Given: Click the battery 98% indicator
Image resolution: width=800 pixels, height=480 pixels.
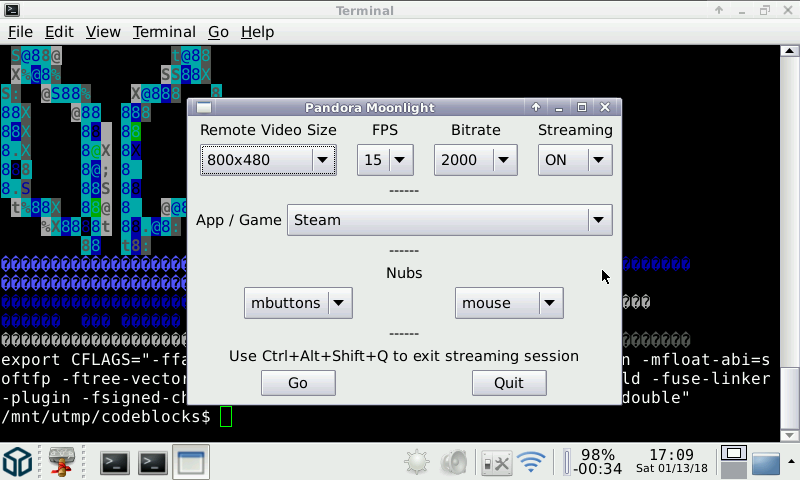Looking at the screenshot, I should coord(592,462).
